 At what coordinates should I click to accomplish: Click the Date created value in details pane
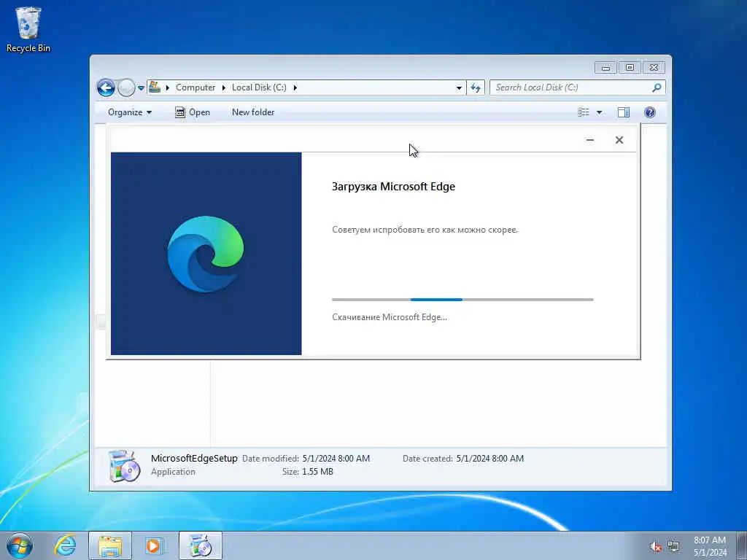(489, 459)
